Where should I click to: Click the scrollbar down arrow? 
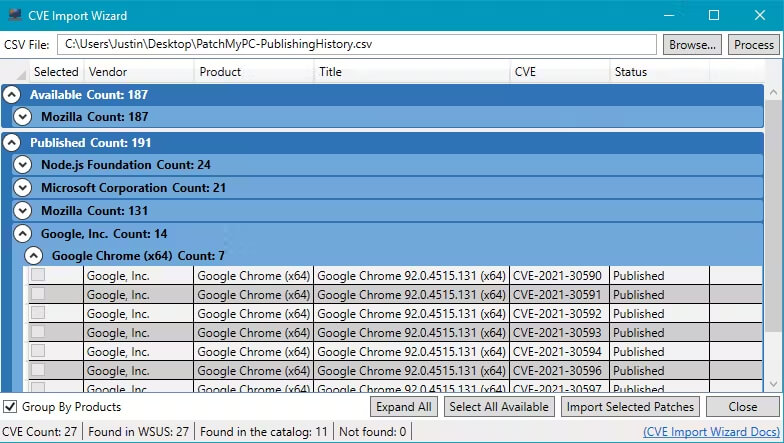pos(774,384)
